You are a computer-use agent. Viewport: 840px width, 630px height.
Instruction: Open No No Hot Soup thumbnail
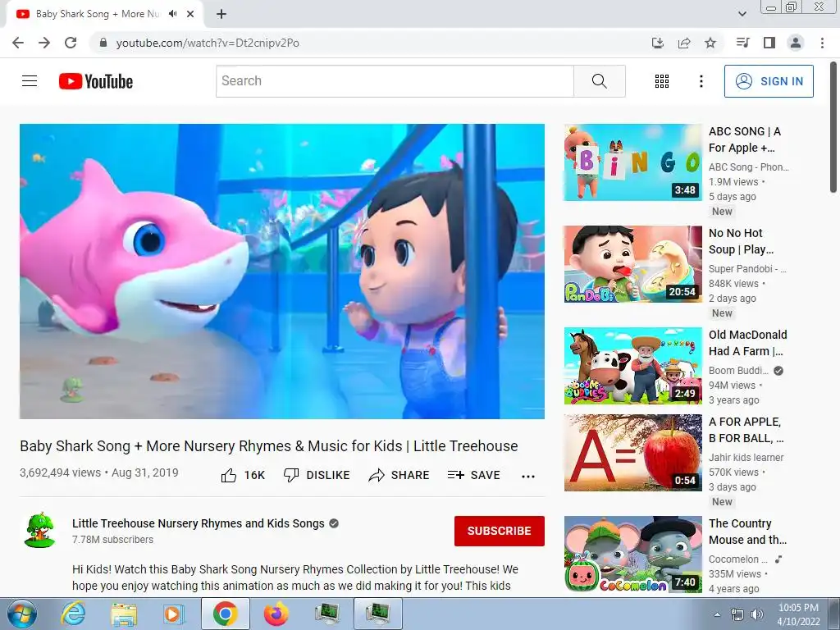click(x=632, y=264)
